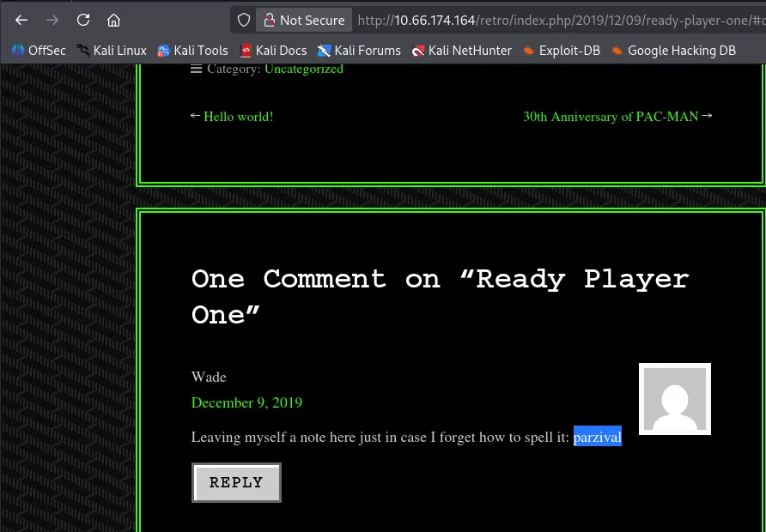Open the Kali NetHunter bookmark

click(461, 51)
